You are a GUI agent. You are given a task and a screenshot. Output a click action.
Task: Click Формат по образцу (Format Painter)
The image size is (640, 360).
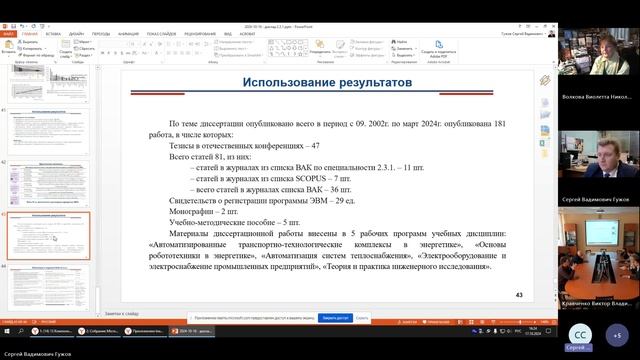click(36, 55)
